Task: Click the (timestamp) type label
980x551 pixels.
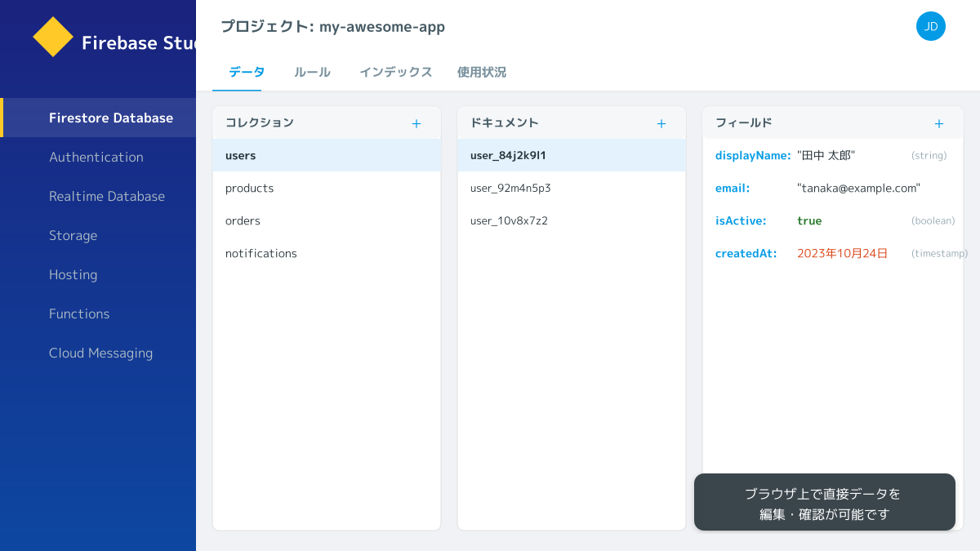Action: click(x=939, y=253)
